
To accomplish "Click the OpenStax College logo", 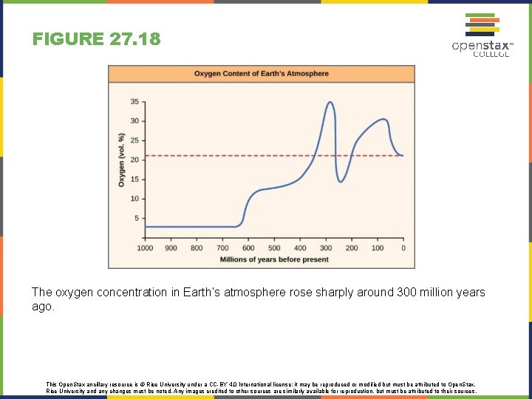I will [x=482, y=35].
